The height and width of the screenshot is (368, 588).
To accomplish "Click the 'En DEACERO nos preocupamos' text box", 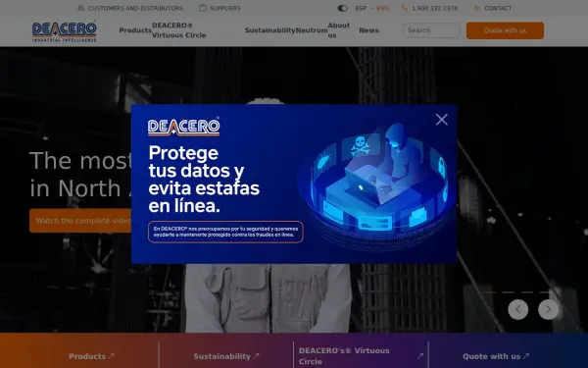I will [225, 232].
